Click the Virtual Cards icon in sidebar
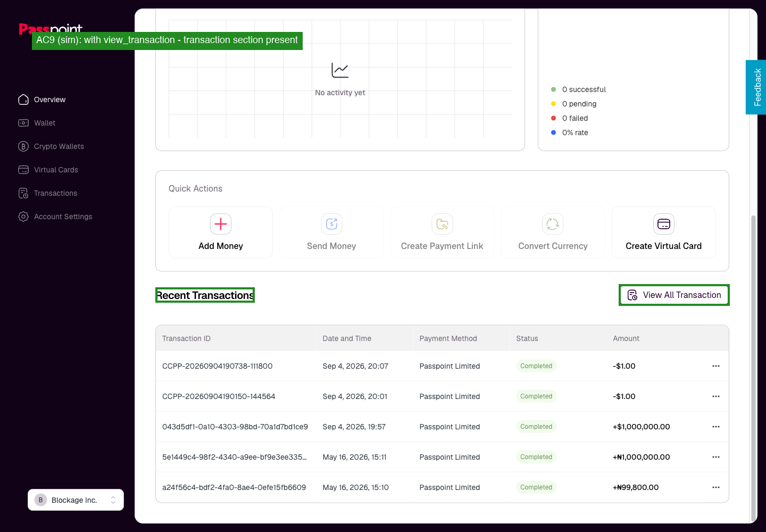Image resolution: width=766 pixels, height=532 pixels. tap(23, 170)
